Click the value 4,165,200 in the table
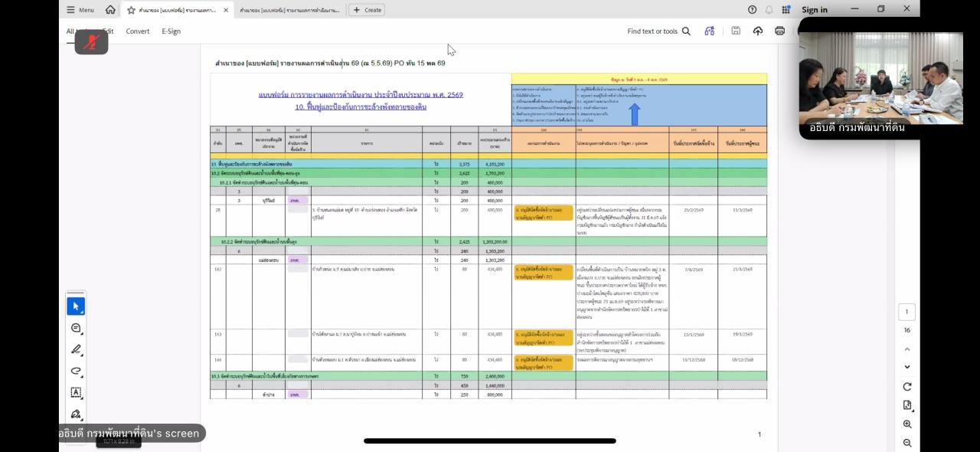Image resolution: width=980 pixels, height=452 pixels. (493, 164)
